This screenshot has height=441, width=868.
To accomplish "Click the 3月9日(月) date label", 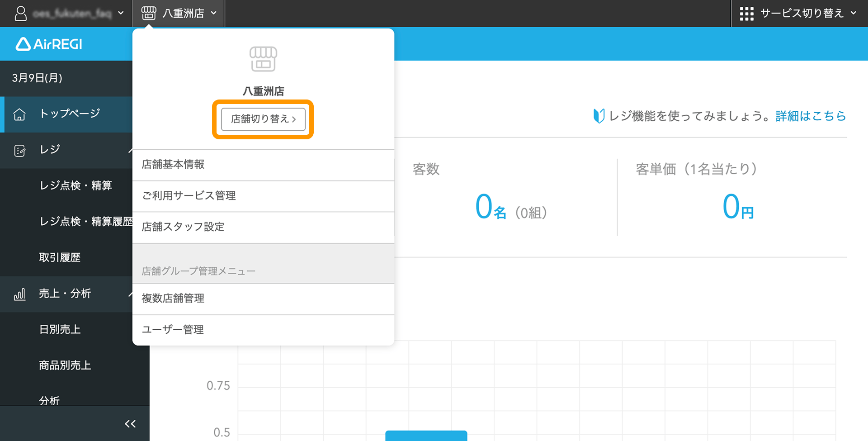I will click(37, 78).
